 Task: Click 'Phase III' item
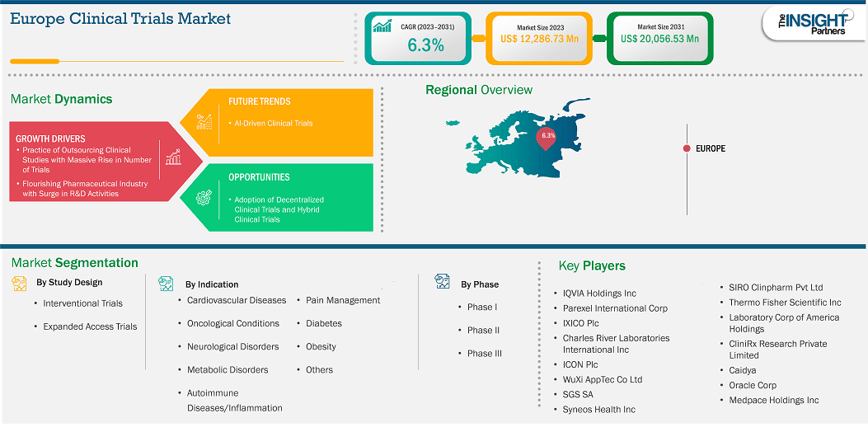(485, 354)
